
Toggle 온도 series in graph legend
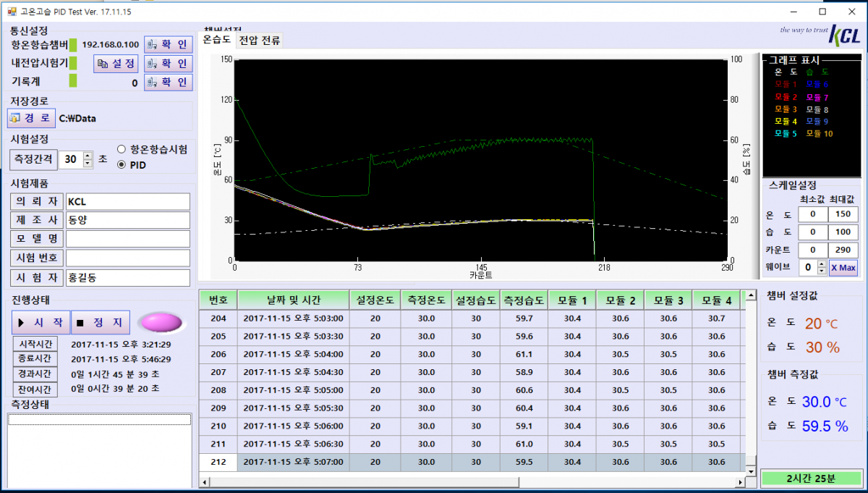(x=786, y=72)
